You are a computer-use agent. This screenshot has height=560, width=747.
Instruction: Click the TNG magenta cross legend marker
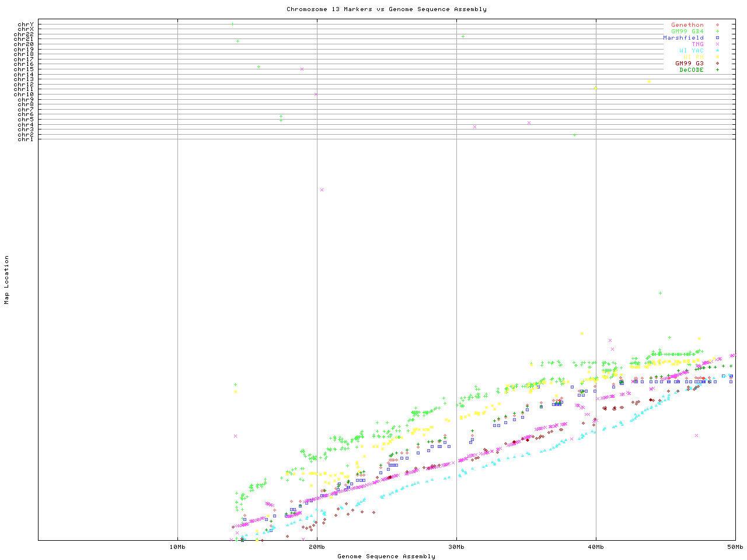(x=717, y=44)
